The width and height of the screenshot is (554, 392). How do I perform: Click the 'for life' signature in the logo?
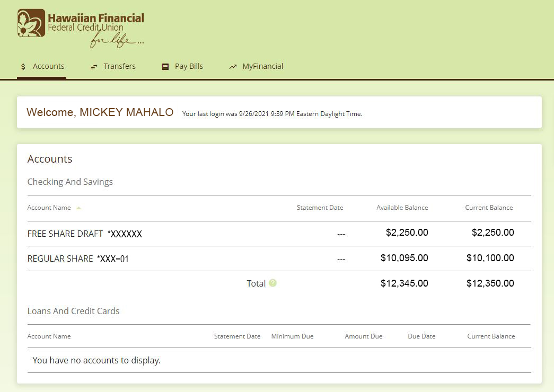tap(111, 40)
